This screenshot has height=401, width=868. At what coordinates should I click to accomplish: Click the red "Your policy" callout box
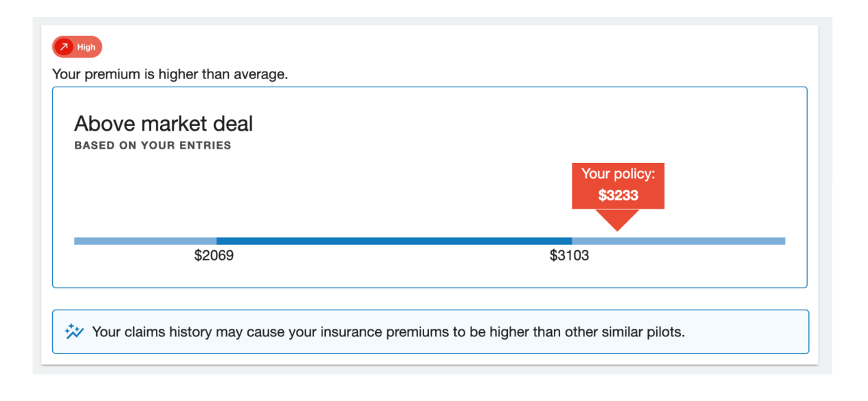coord(618,186)
